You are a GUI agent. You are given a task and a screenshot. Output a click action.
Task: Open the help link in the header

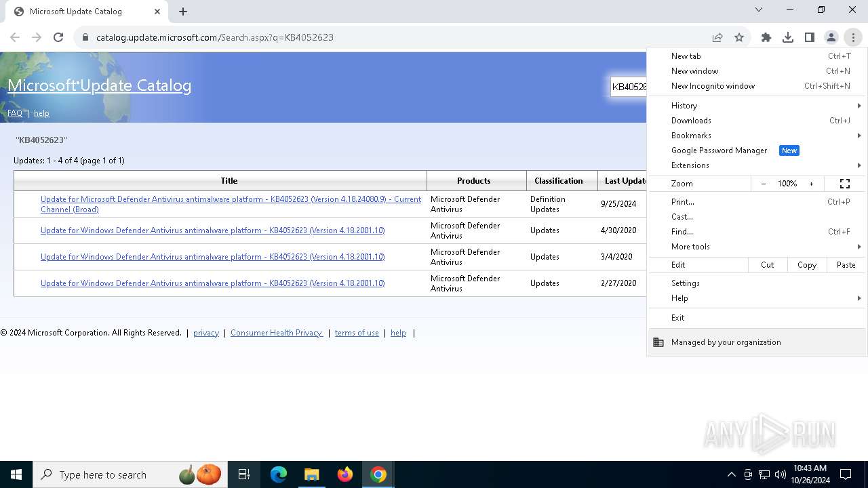(41, 113)
